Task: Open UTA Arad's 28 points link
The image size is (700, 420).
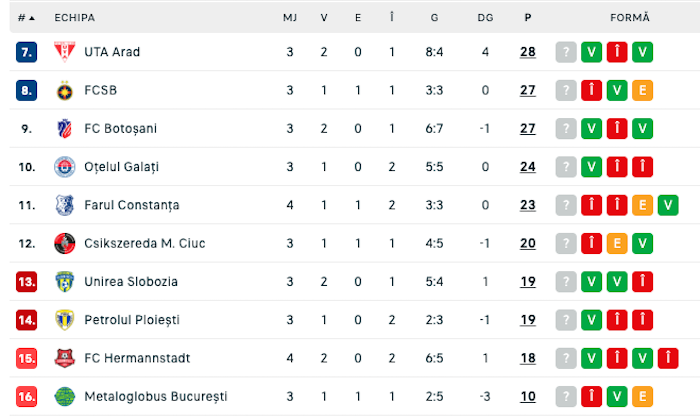Action: [527, 52]
